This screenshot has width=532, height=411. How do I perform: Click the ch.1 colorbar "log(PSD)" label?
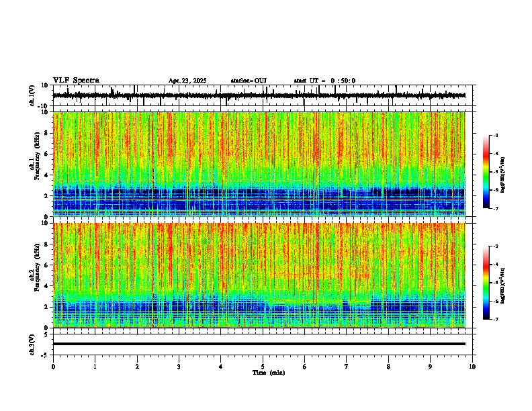pos(503,175)
